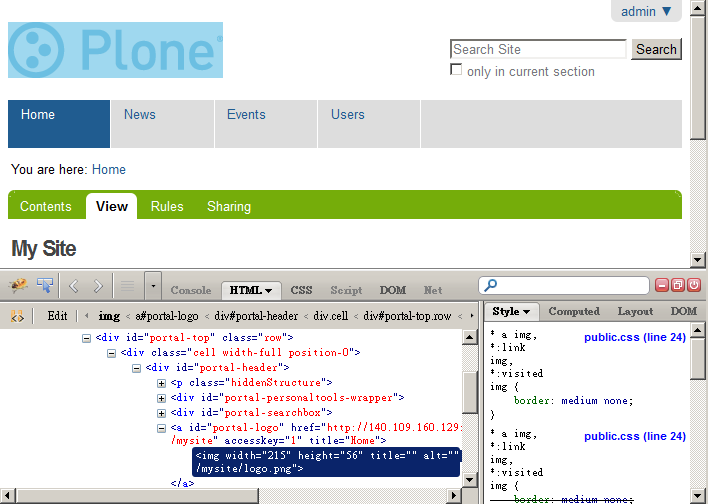Expand the portal-personaltools-wrapper div node
Screen dimensions: 708x504
coord(161,398)
